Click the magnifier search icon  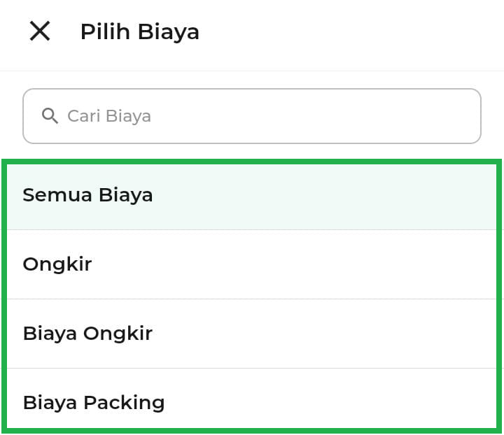(50, 116)
